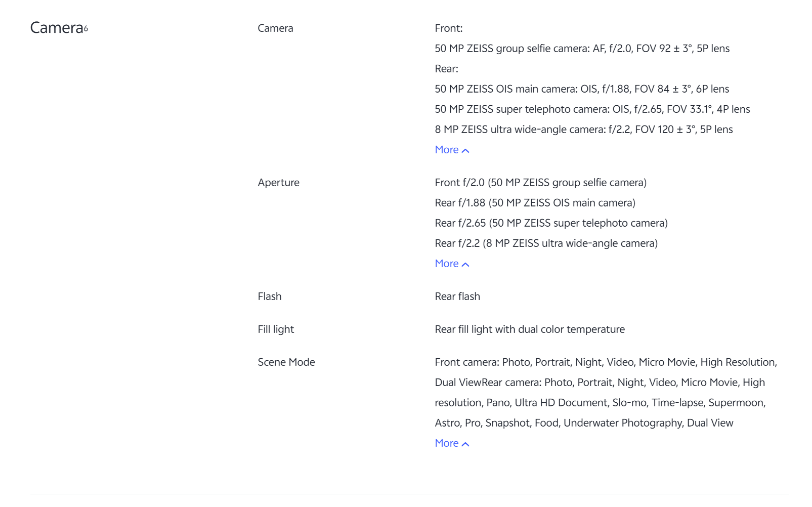Click the Flash spec label
The image size is (812, 507).
(x=269, y=297)
